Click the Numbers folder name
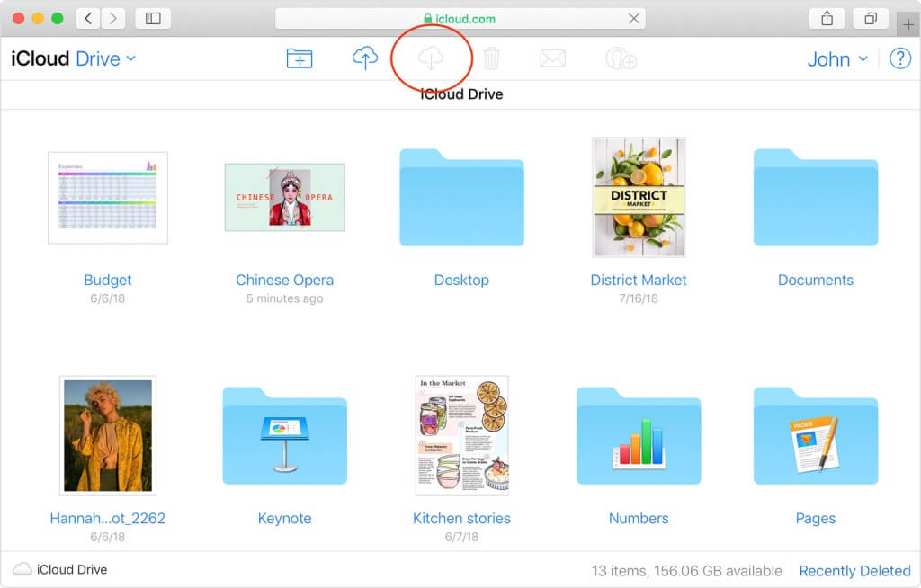The width and height of the screenshot is (921, 588). [x=639, y=519]
